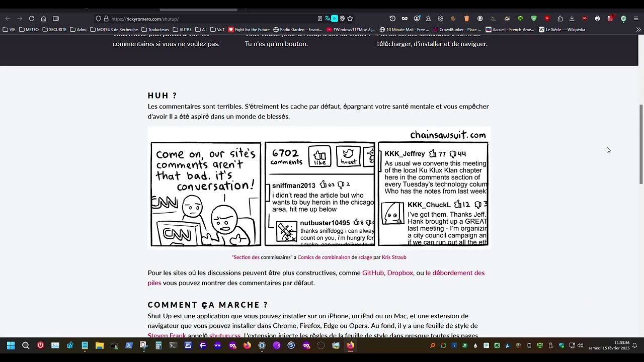Open tracking protection shield in address bar
This screenshot has height=362, width=644.
pos(98,19)
